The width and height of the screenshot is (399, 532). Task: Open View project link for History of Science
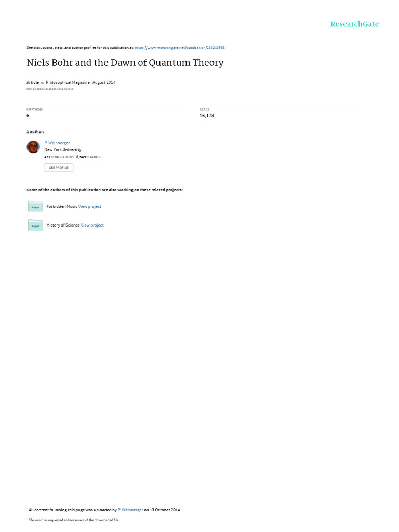[x=92, y=225]
